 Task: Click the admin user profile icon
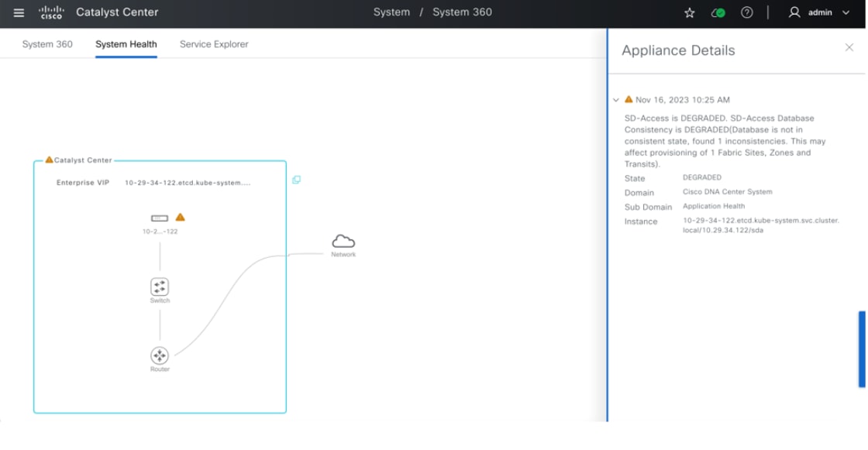[x=794, y=12]
